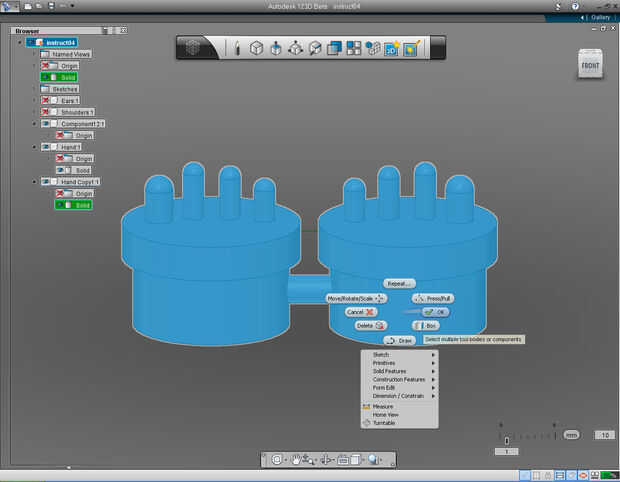620x482 pixels.
Task: Collapse the instruct04 root node
Action: point(20,42)
